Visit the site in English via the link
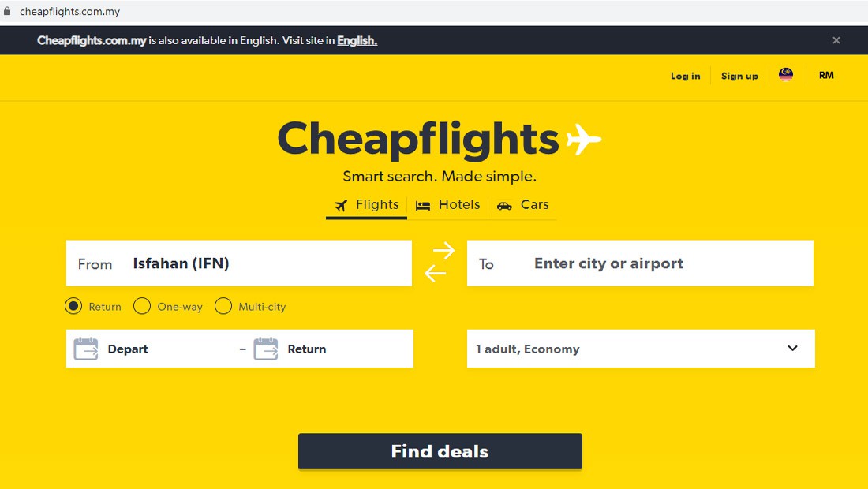 [357, 39]
